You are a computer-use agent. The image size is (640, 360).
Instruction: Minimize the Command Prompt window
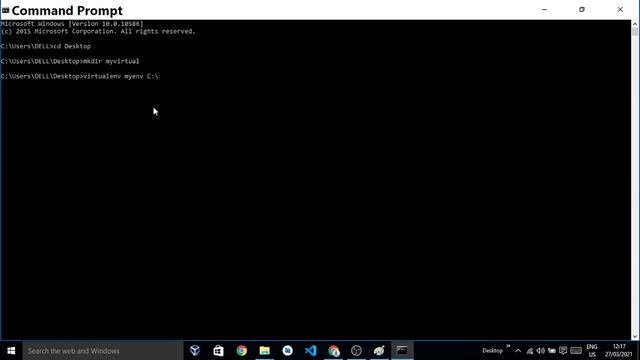[x=544, y=9]
